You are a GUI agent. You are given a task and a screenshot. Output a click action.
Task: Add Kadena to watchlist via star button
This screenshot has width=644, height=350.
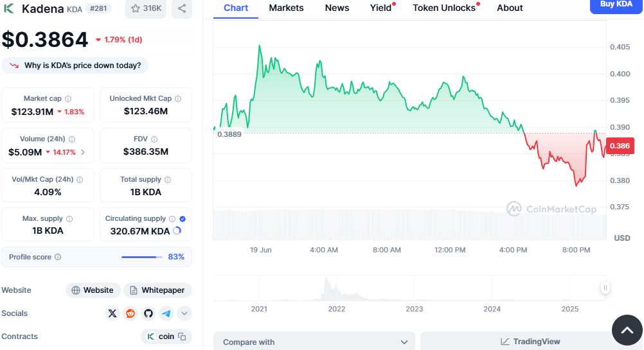tap(146, 8)
